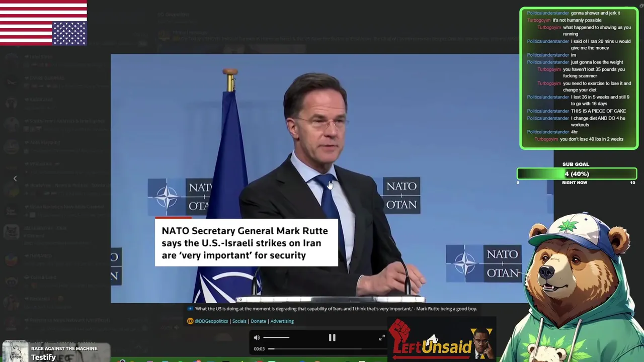The height and width of the screenshot is (362, 644).
Task: Click the sub goal 4 (40%) progress bar
Action: (x=577, y=174)
